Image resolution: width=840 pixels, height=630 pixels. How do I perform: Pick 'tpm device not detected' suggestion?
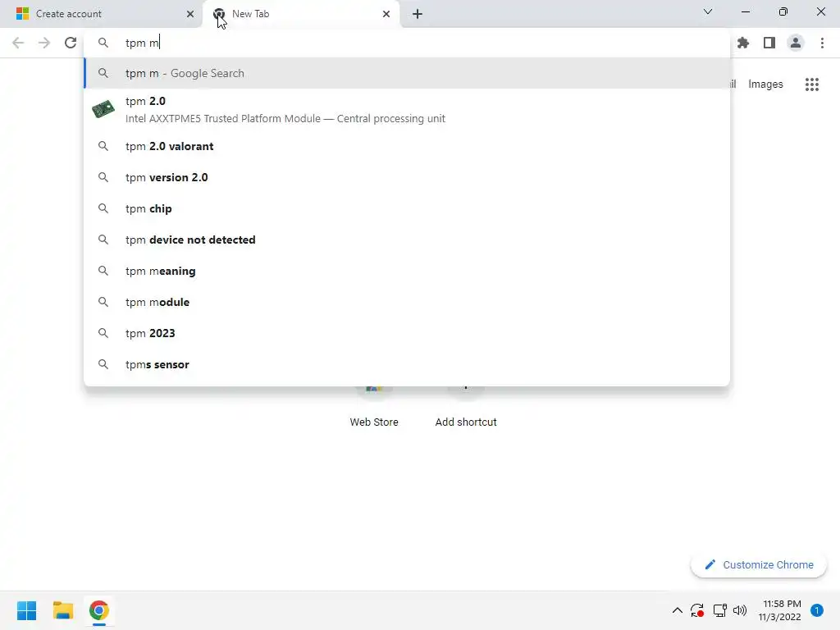click(407, 240)
